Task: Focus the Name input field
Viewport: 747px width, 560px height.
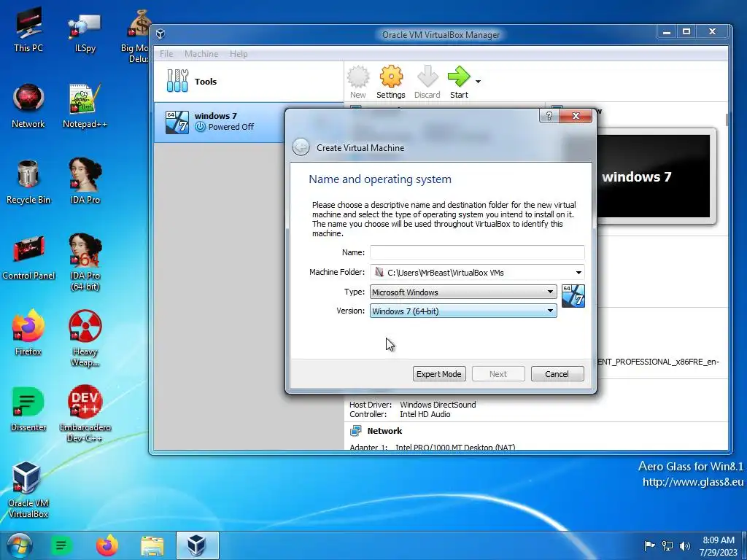Action: (477, 252)
